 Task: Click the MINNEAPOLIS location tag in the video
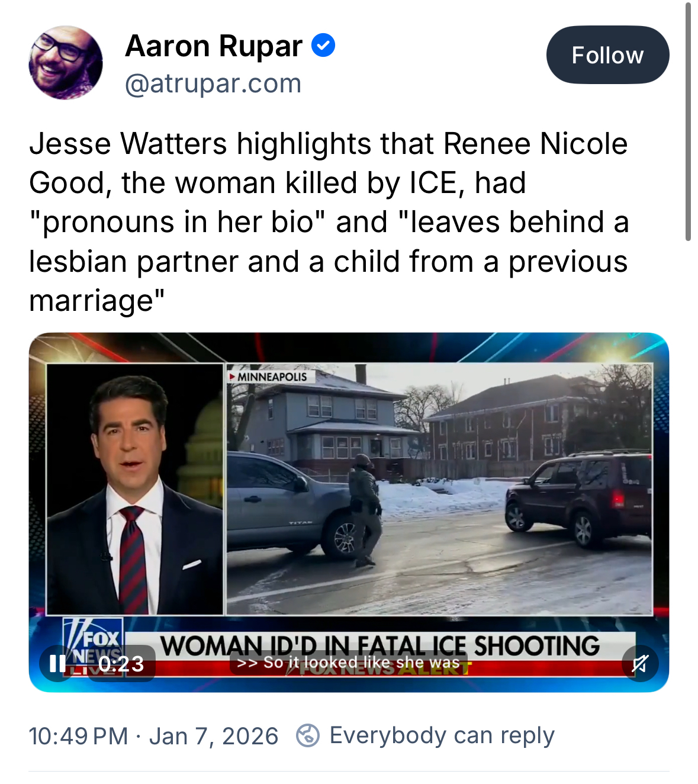click(x=271, y=377)
